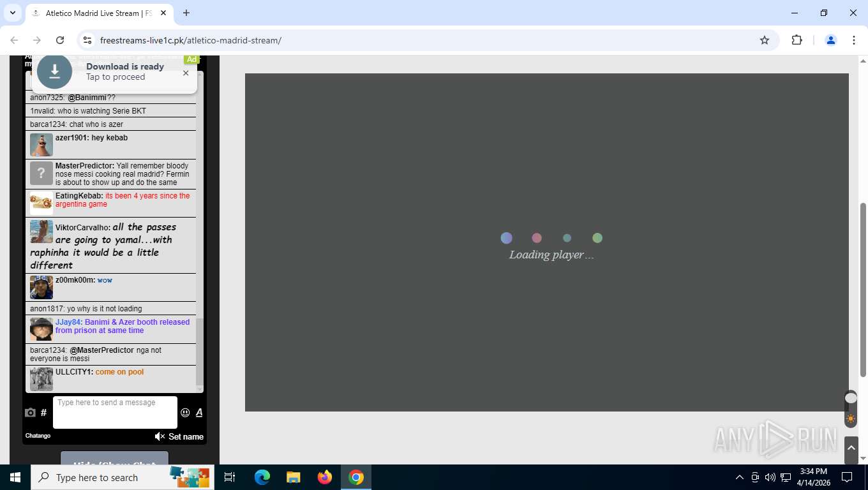Viewport: 868px width, 490px height.
Task: Click the username z00mk00m
Action: (x=75, y=280)
